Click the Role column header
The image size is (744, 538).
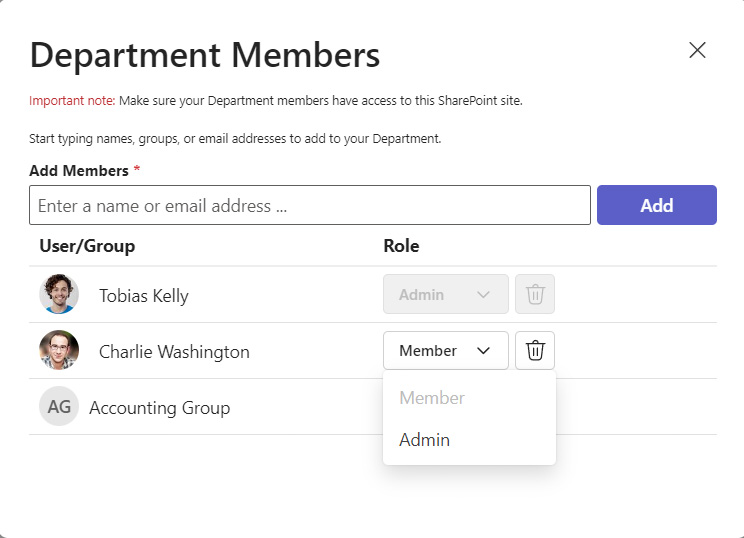pyautogui.click(x=401, y=246)
